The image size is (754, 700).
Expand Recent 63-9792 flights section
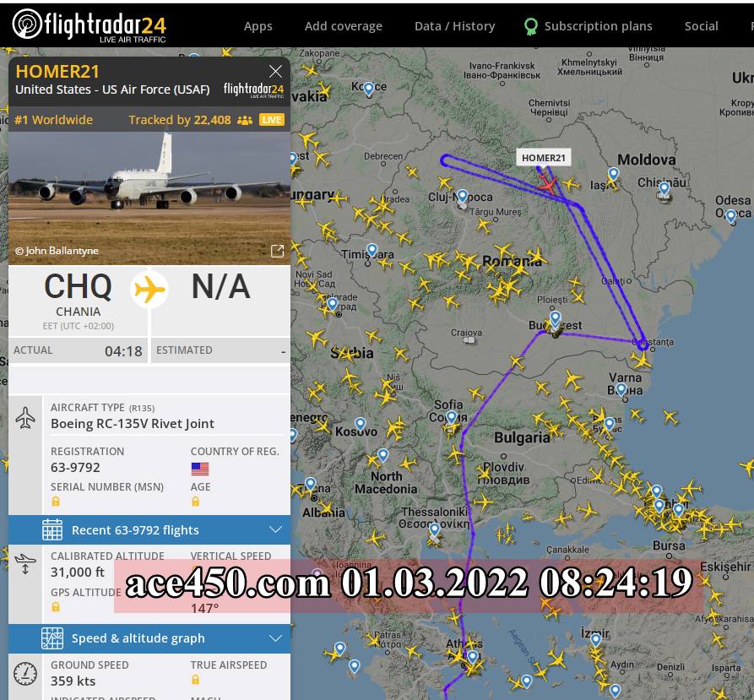pos(149,529)
